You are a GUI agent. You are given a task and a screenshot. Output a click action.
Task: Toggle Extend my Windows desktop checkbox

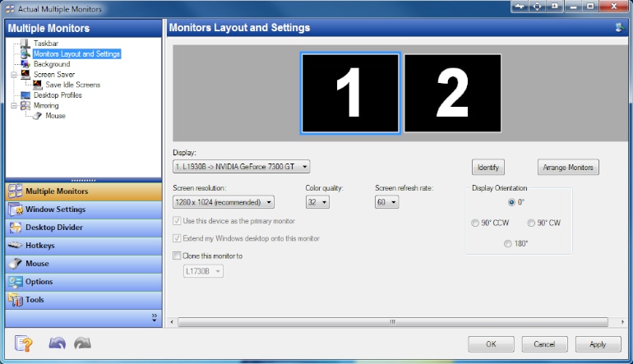tap(177, 238)
